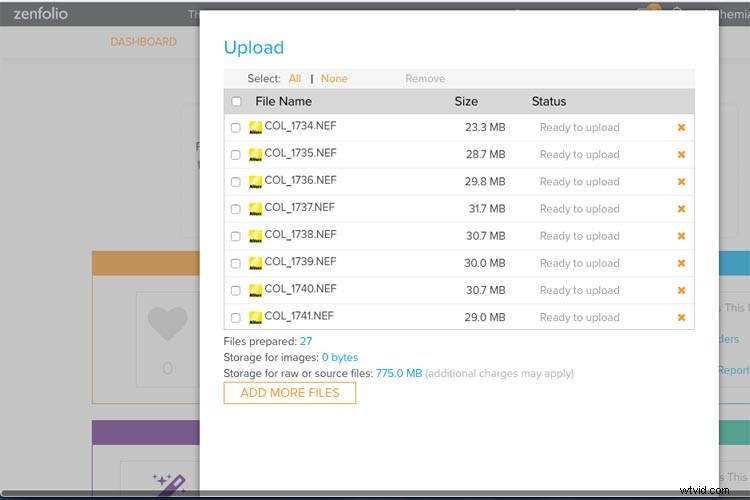Deselect files using the None link

pyautogui.click(x=334, y=78)
